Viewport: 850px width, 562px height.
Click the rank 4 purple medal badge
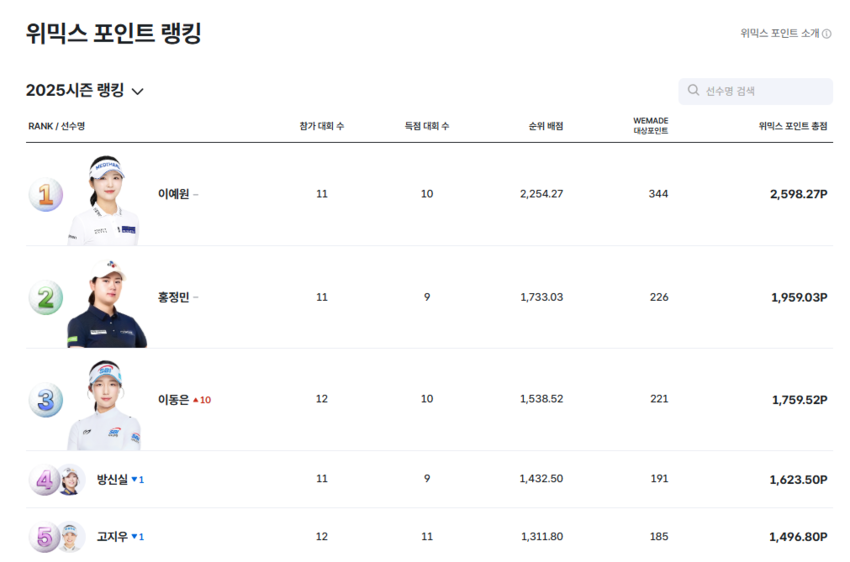coord(43,480)
